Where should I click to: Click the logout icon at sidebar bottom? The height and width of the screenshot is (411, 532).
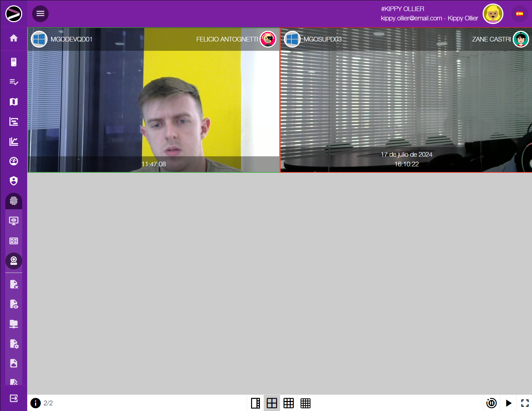click(x=14, y=398)
